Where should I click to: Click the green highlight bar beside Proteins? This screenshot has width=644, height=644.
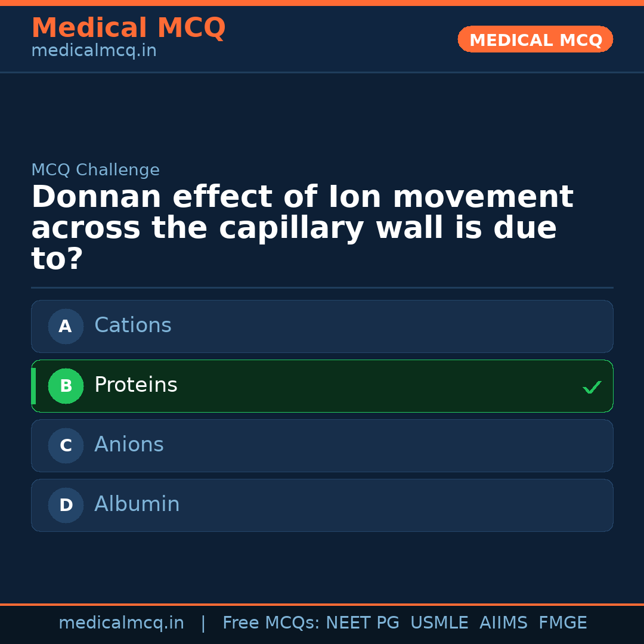33,386
